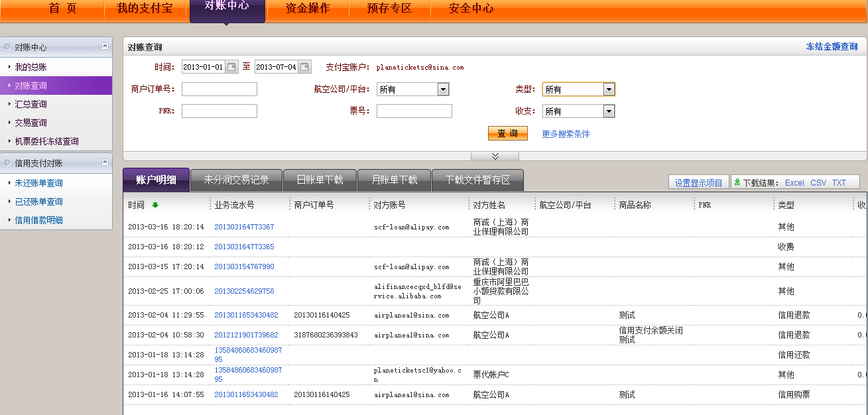Select the 未分润交易记录 tab
Viewport: 868px width, 415px height.
[x=236, y=180]
